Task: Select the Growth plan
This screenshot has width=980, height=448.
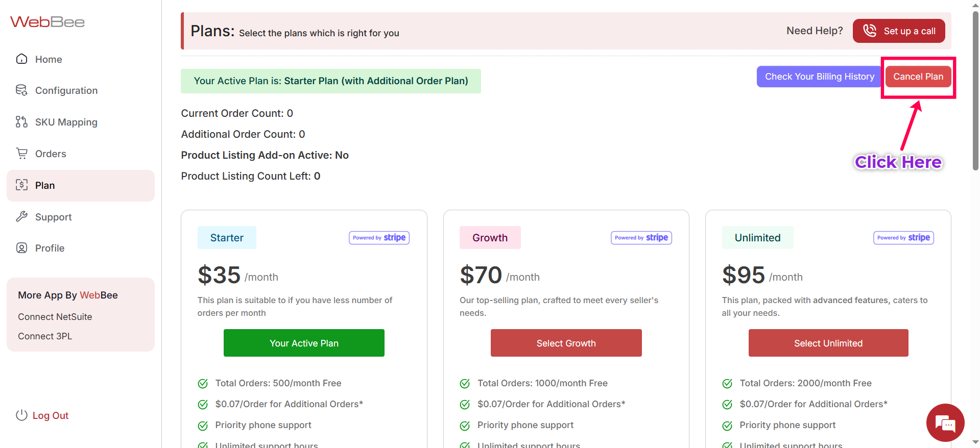Action: 566,343
